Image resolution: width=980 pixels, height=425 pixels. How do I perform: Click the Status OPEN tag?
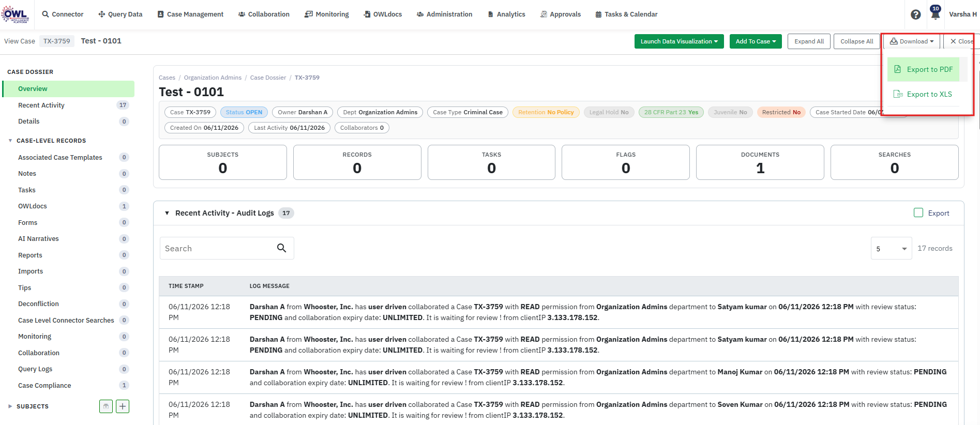click(x=244, y=112)
